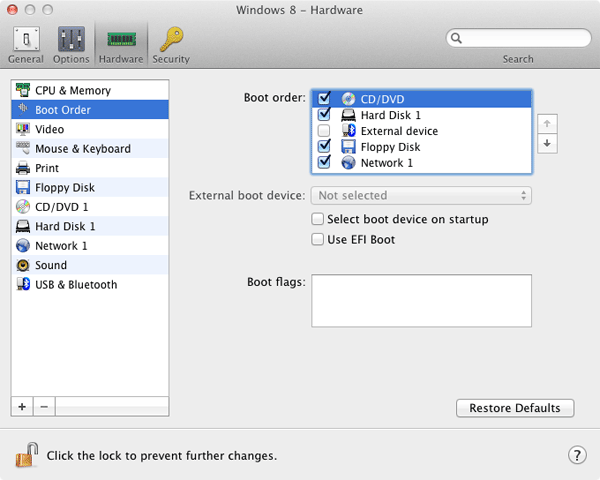
Task: Check Select boot device on startup
Action: [319, 219]
